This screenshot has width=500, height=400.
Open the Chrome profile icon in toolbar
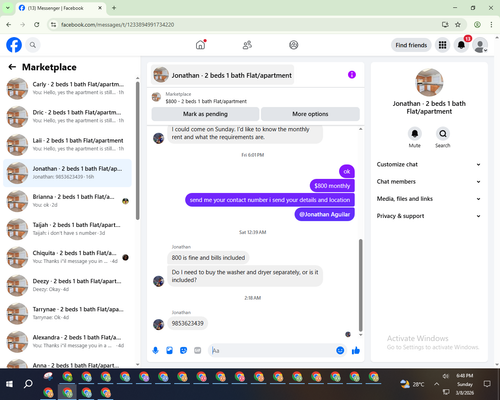point(477,25)
